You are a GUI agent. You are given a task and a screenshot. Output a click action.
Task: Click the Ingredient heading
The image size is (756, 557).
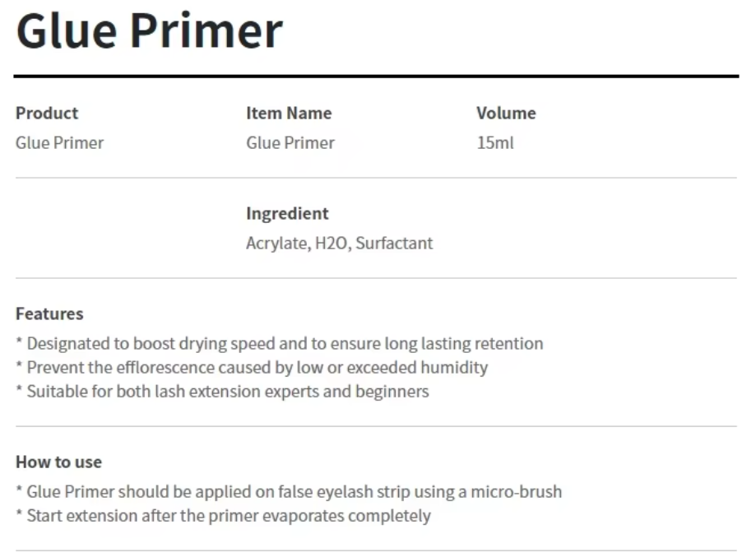287,213
